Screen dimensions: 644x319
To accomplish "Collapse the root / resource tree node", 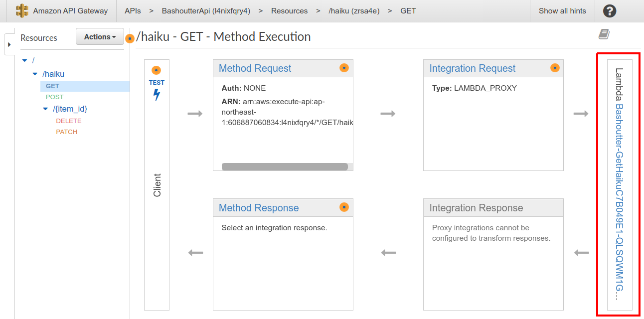I will [24, 60].
